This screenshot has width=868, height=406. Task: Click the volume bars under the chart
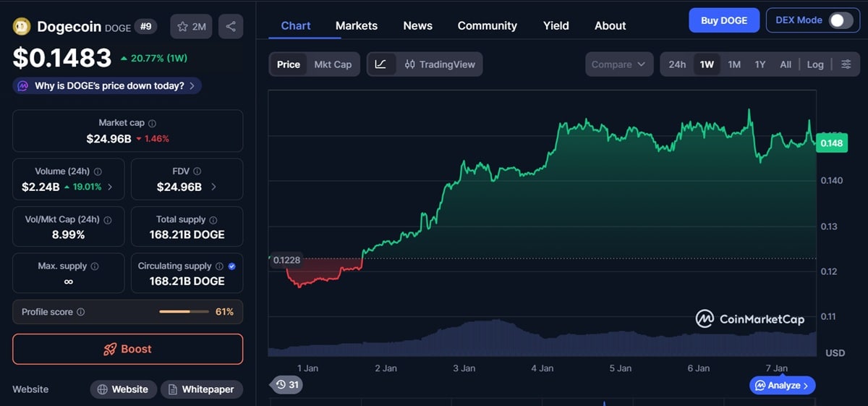point(542,339)
